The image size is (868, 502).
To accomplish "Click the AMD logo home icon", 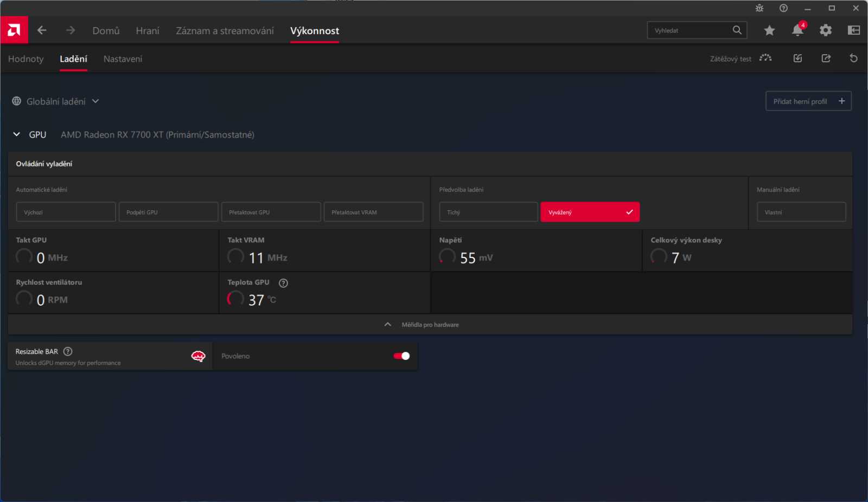I will (14, 30).
